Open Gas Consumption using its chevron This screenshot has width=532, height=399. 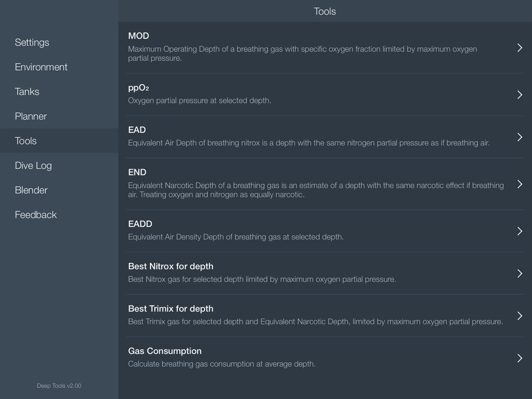520,359
